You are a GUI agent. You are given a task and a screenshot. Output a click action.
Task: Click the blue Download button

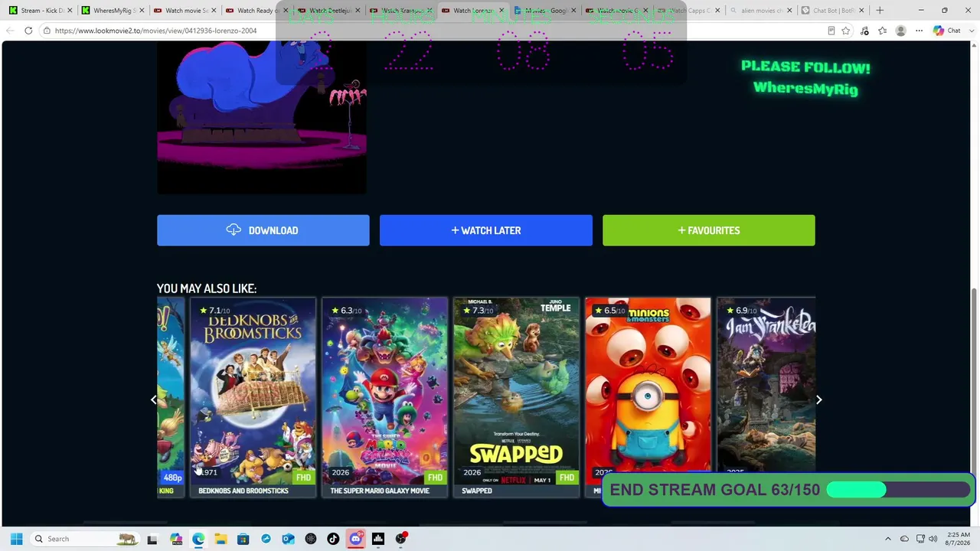tap(263, 230)
